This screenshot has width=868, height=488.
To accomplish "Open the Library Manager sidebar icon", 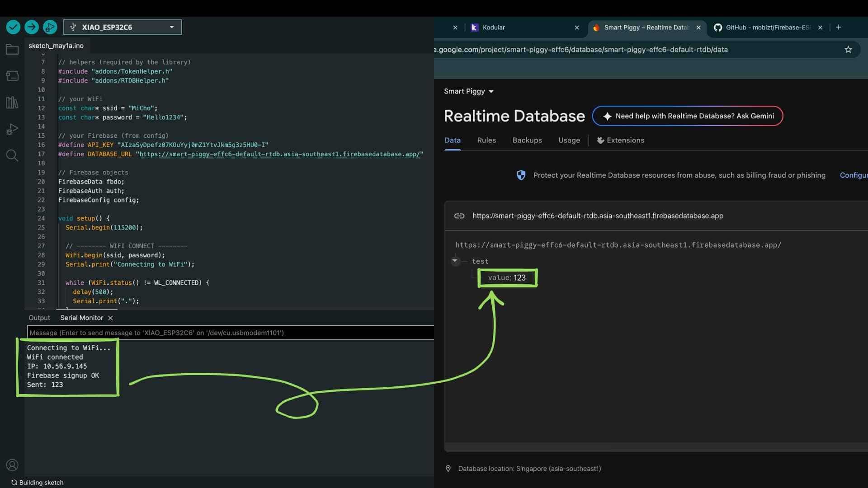I will [x=12, y=103].
